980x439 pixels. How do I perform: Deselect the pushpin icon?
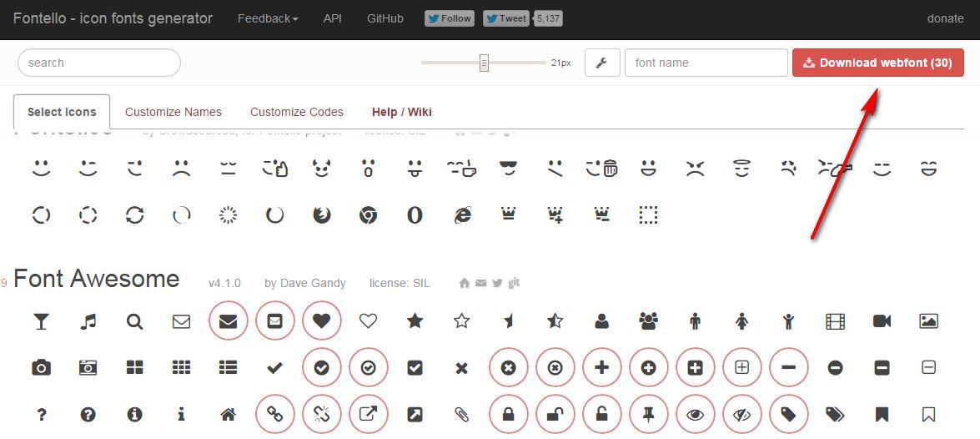point(648,415)
